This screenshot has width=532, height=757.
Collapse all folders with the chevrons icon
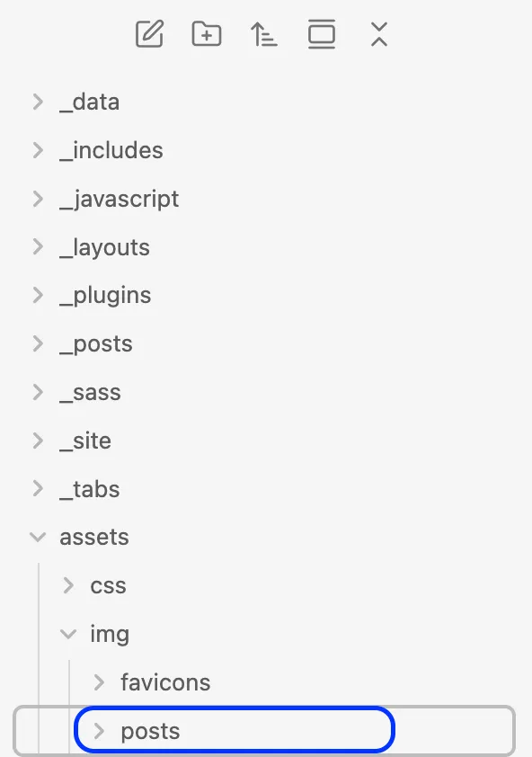pos(379,34)
